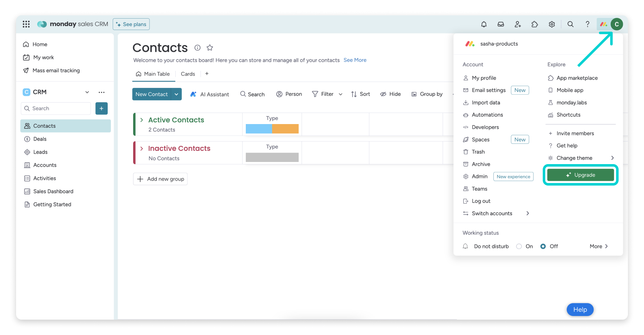
Task: Select Import data menu item
Action: (x=482, y=103)
